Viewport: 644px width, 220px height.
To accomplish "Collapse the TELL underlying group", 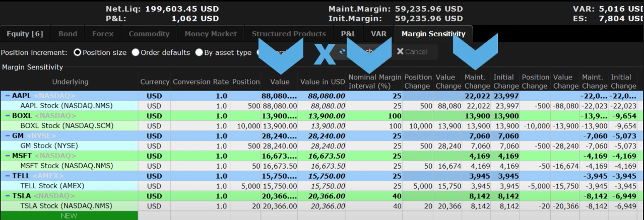I will coord(7,176).
